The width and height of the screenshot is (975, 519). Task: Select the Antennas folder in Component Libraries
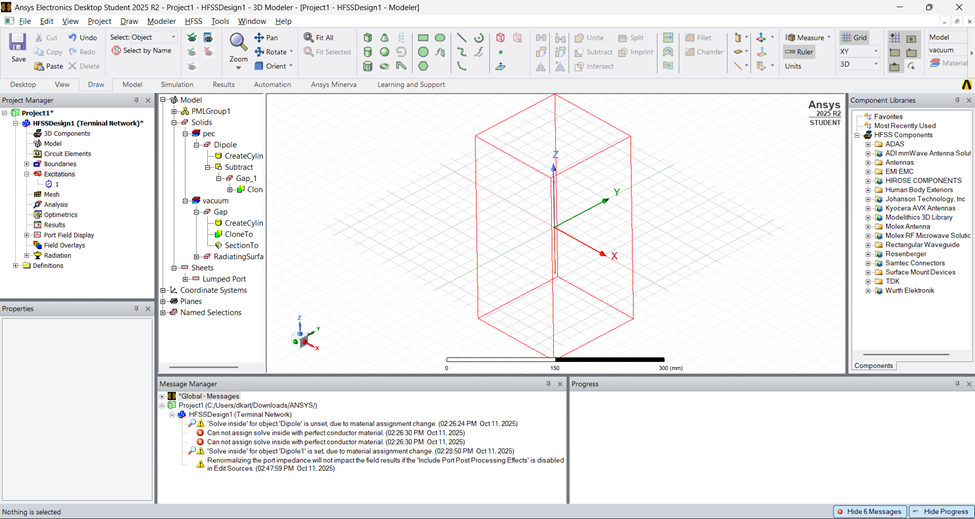[x=899, y=162]
